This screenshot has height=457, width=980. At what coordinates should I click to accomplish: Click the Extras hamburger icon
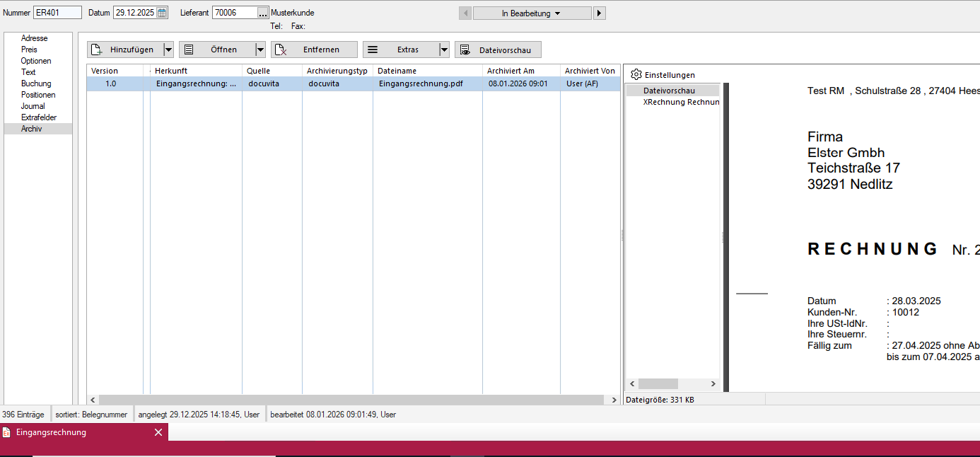click(x=371, y=49)
